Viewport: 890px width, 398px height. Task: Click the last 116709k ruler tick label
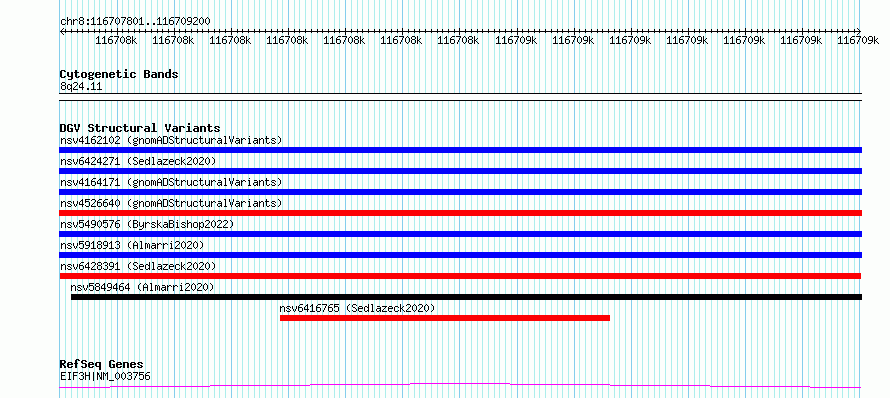pos(858,40)
